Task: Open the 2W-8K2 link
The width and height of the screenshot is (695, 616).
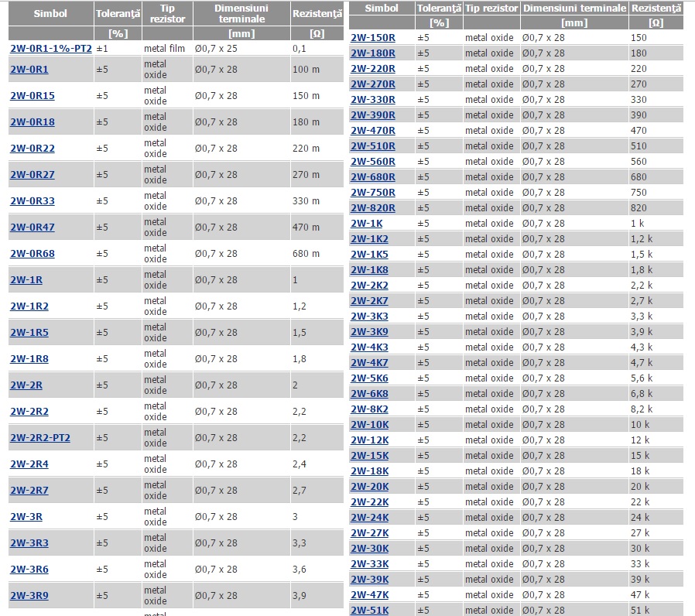Action: 370,409
